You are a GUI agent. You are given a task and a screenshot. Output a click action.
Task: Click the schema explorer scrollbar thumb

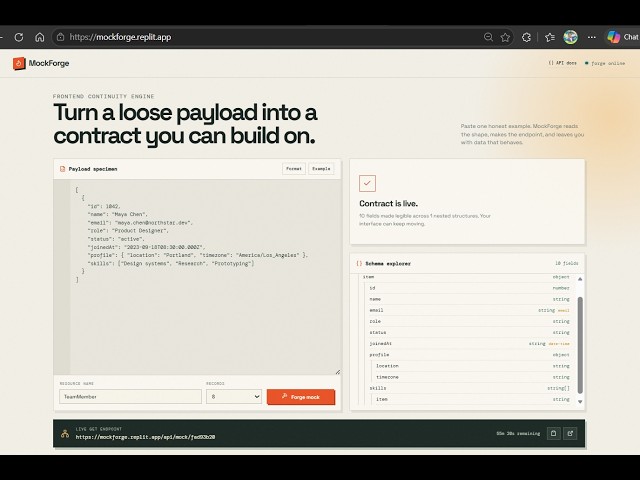[580, 345]
